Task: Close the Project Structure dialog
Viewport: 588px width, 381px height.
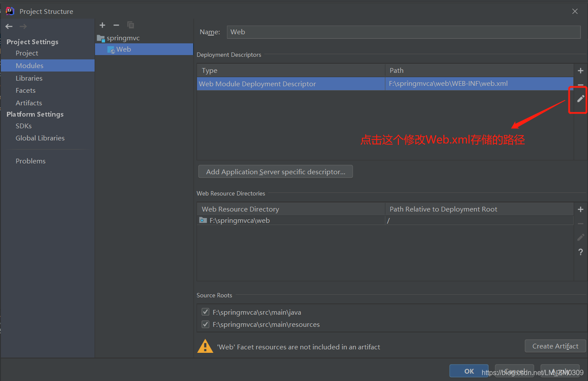Action: point(575,11)
